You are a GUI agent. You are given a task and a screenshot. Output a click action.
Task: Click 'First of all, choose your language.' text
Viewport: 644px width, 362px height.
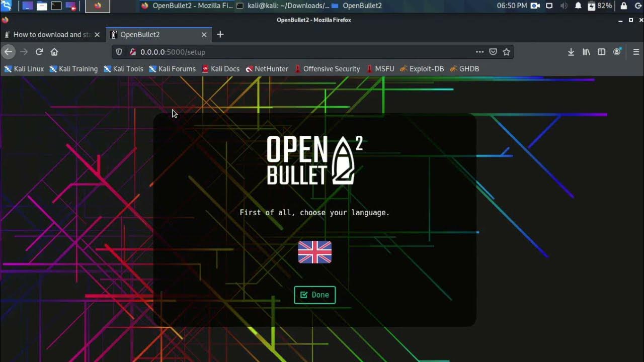click(314, 213)
